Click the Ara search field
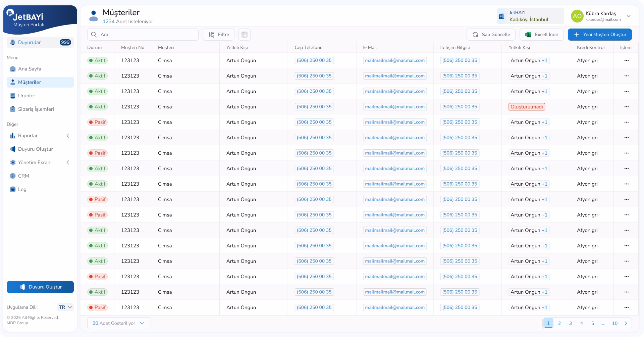The width and height of the screenshot is (644, 337). (143, 35)
